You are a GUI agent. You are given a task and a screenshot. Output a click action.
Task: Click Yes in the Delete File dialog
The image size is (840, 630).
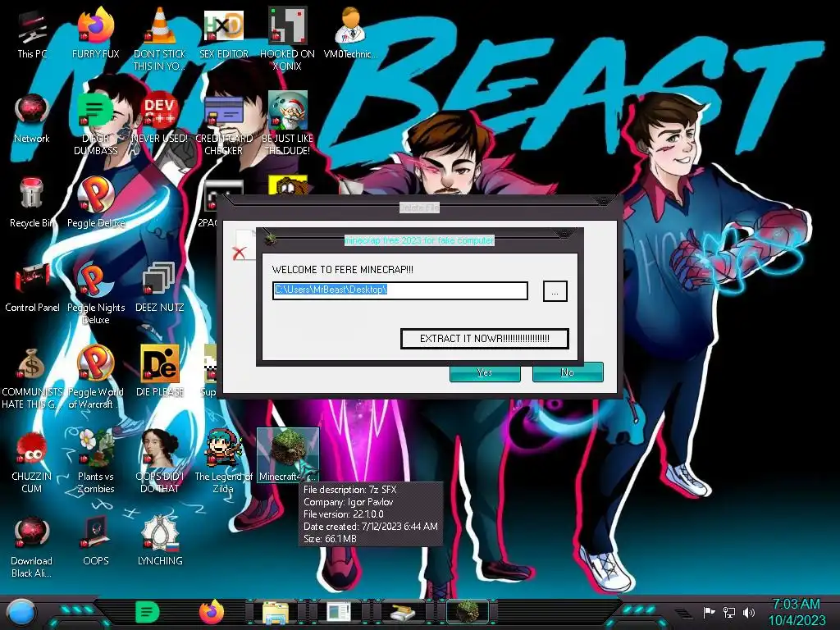point(485,372)
